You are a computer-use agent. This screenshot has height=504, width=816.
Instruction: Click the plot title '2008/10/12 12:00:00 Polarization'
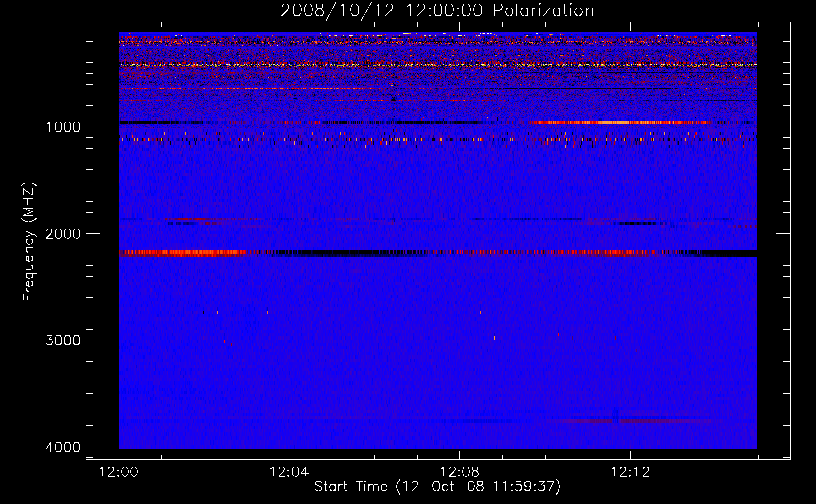[x=437, y=10]
